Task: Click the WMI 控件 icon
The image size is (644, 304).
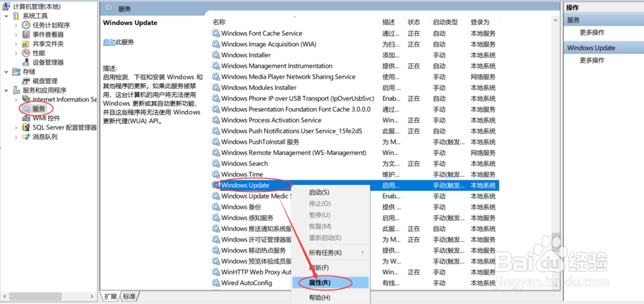Action: tap(26, 119)
